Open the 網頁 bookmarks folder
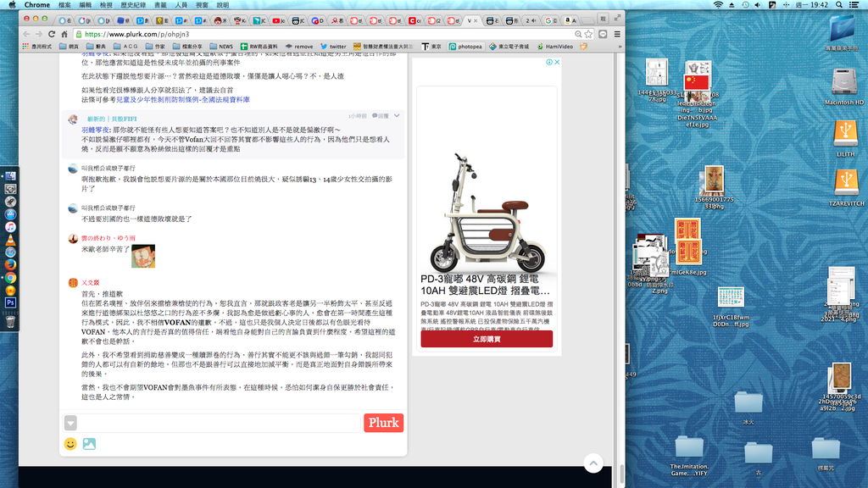 (x=70, y=47)
